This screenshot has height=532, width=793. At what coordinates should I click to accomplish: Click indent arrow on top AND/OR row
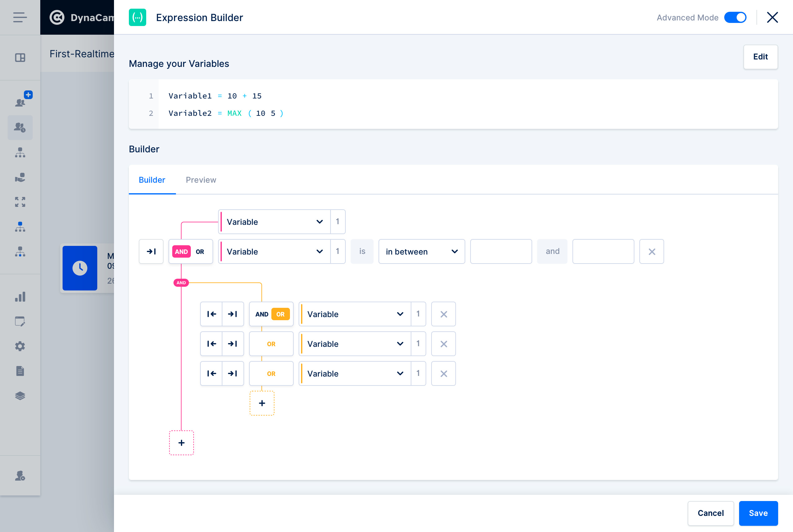151,251
